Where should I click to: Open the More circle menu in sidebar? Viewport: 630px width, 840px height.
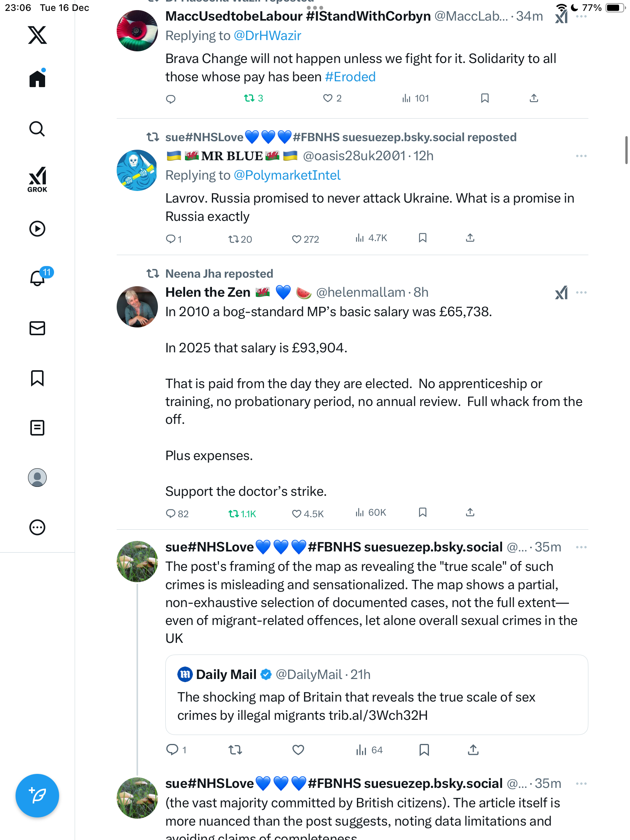[37, 527]
